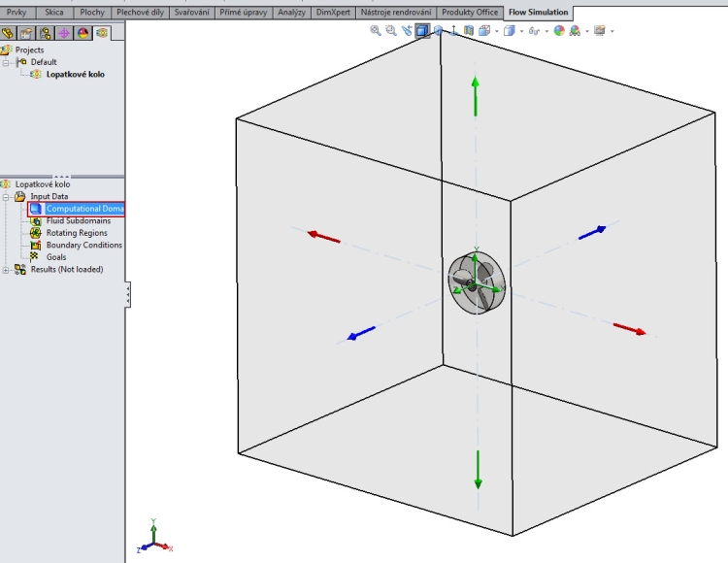The image size is (728, 563).
Task: Open the View Settings dropdown arrow
Action: (612, 31)
